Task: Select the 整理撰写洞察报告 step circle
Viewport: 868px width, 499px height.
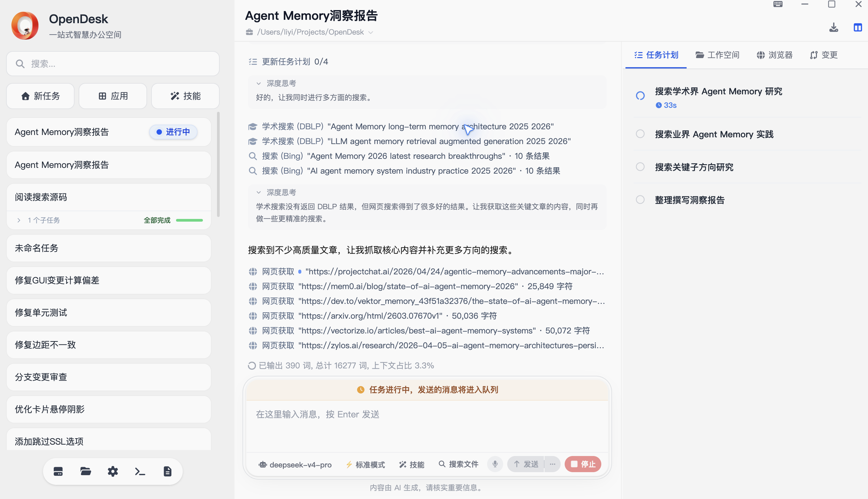Action: point(640,200)
